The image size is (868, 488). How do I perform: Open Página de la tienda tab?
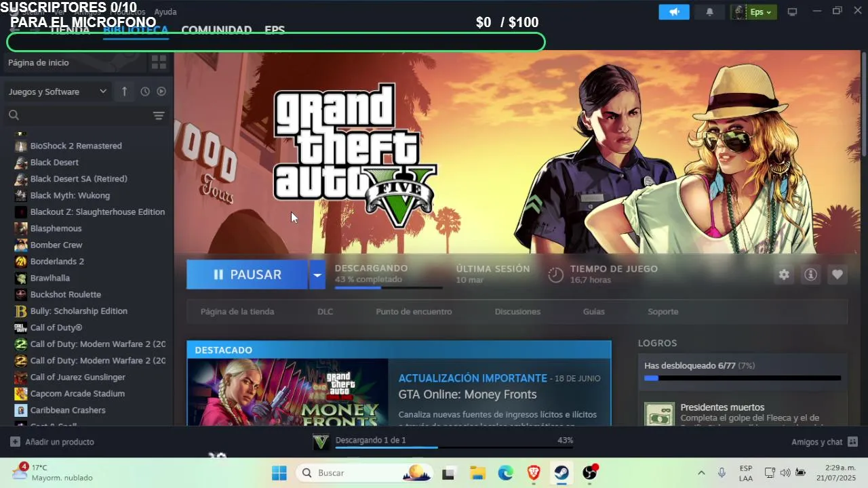tap(237, 312)
